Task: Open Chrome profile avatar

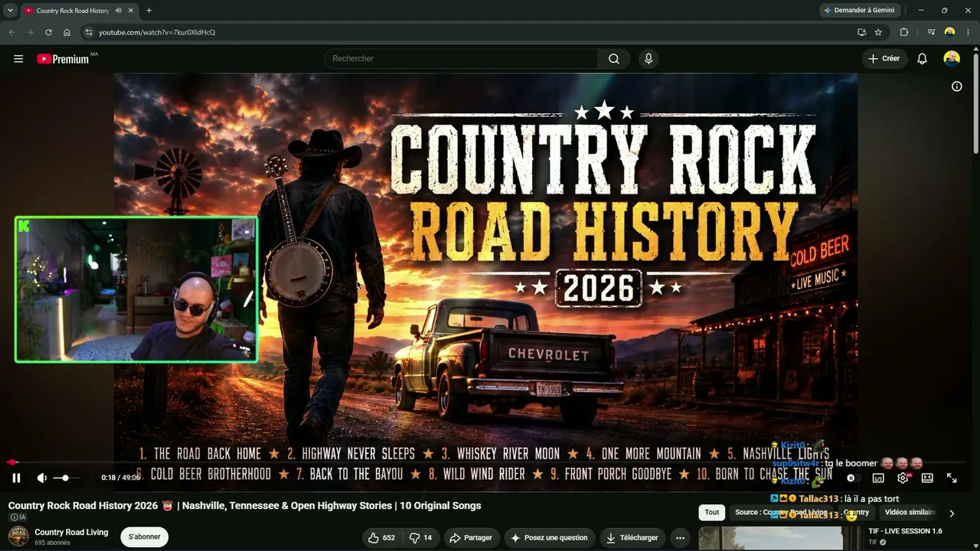Action: click(x=949, y=32)
